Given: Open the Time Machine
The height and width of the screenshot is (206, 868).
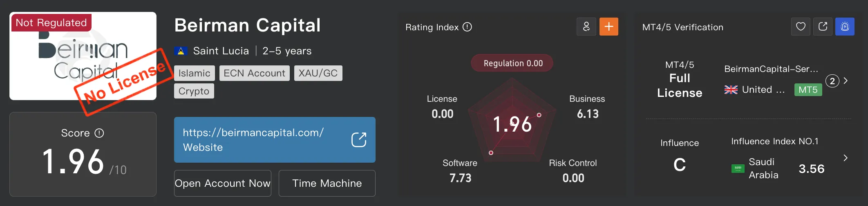Looking at the screenshot, I should coord(327,183).
